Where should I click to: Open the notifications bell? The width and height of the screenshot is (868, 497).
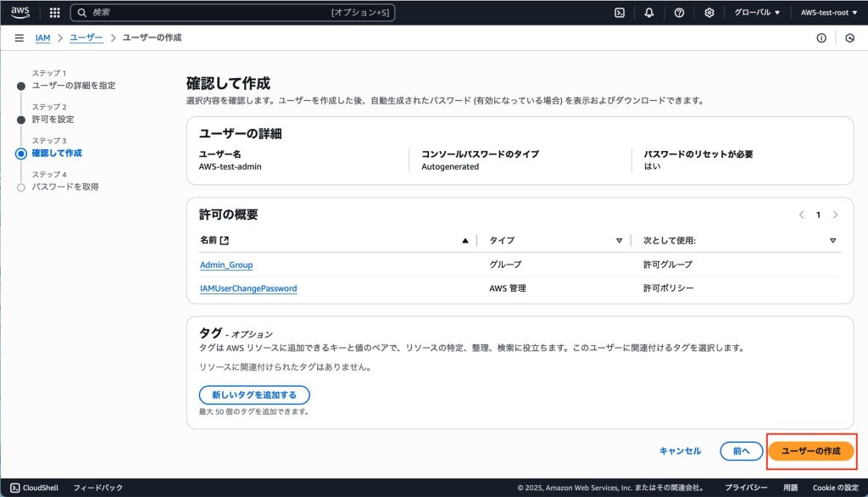pyautogui.click(x=648, y=12)
